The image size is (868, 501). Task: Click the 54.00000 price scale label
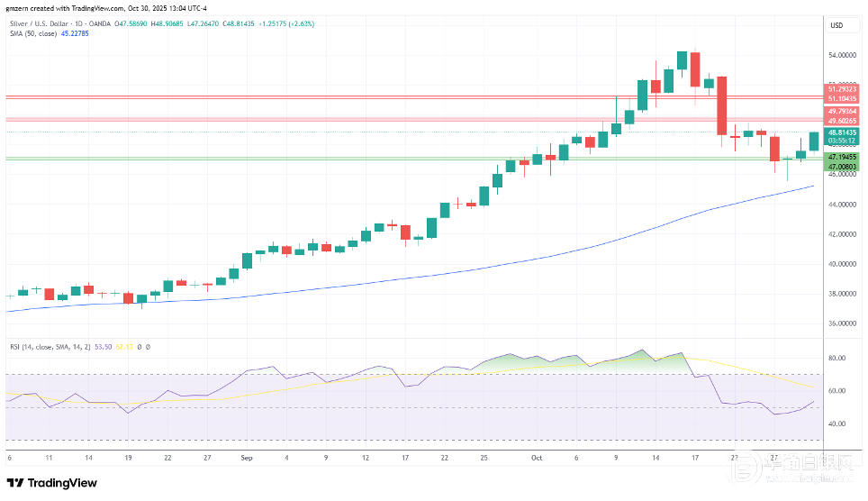click(x=841, y=56)
